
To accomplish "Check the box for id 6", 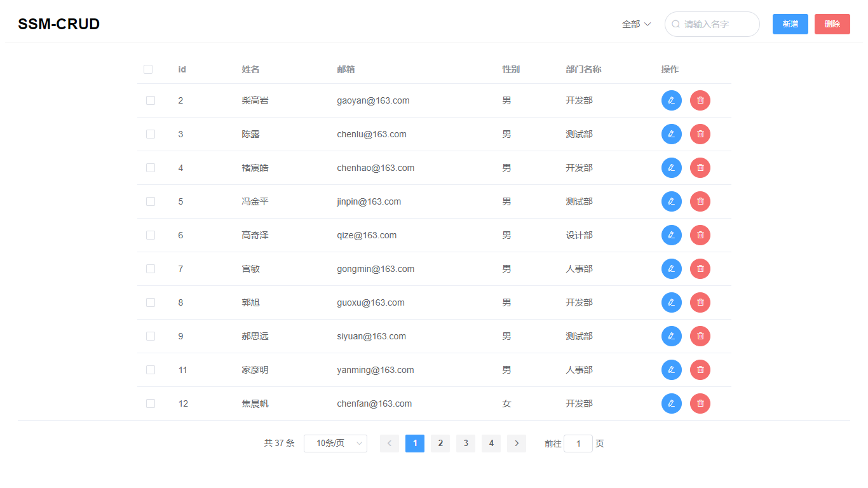I will coord(151,235).
